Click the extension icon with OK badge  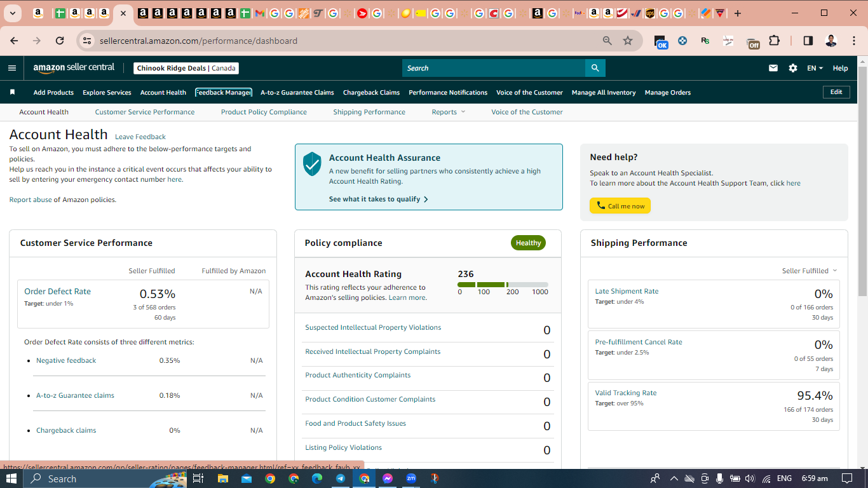661,41
